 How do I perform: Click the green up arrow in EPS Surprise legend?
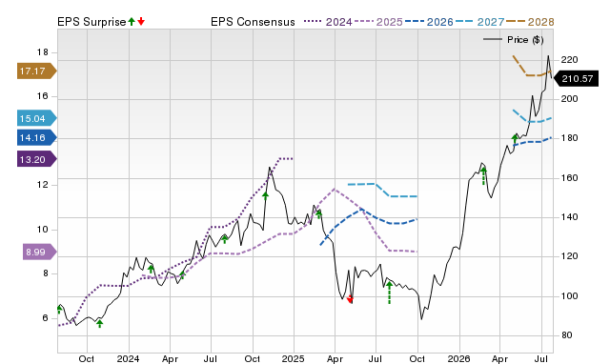(132, 22)
